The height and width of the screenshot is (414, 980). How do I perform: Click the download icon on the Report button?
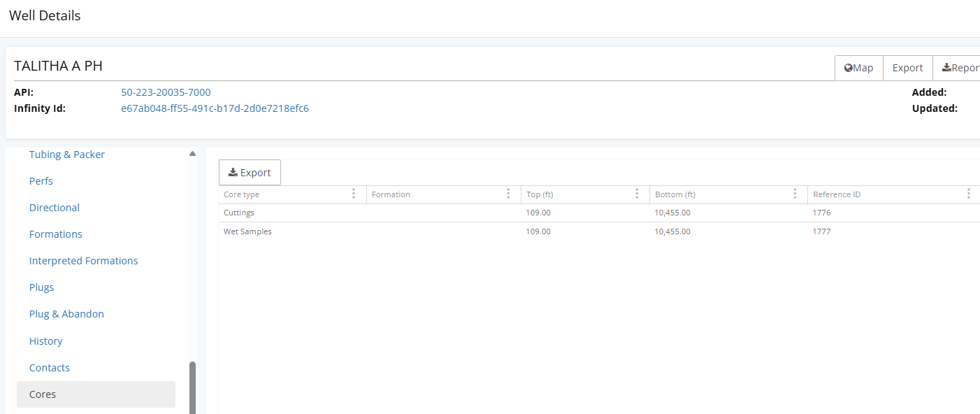[x=946, y=68]
